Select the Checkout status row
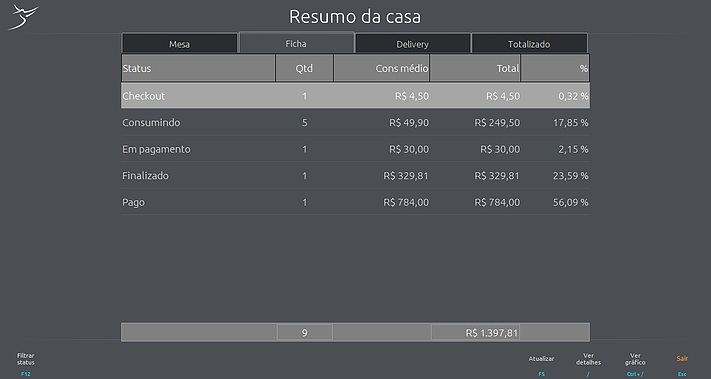Screen dimensions: 711x379 [x=355, y=96]
